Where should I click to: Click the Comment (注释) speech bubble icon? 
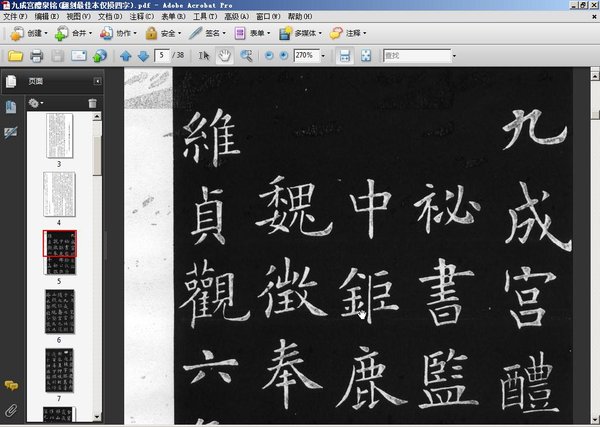pos(336,34)
